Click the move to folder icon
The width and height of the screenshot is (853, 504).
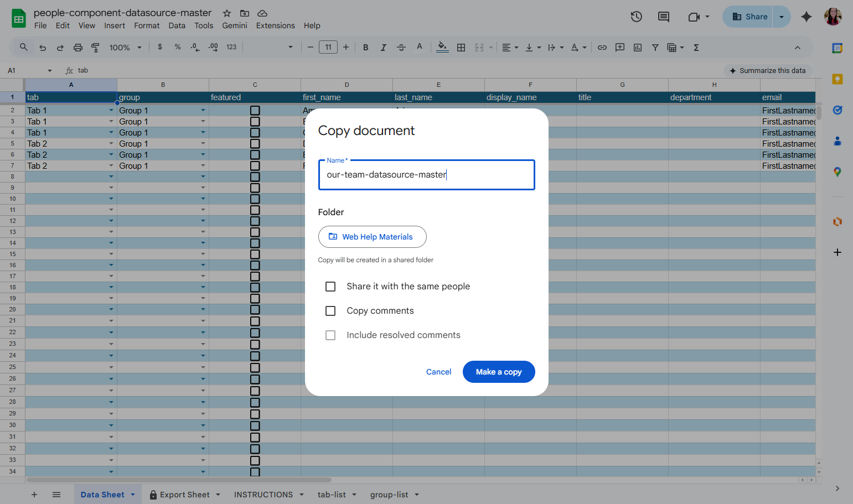click(245, 13)
